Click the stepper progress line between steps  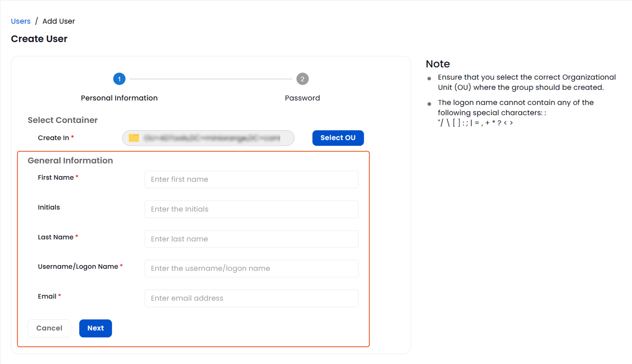tap(211, 79)
